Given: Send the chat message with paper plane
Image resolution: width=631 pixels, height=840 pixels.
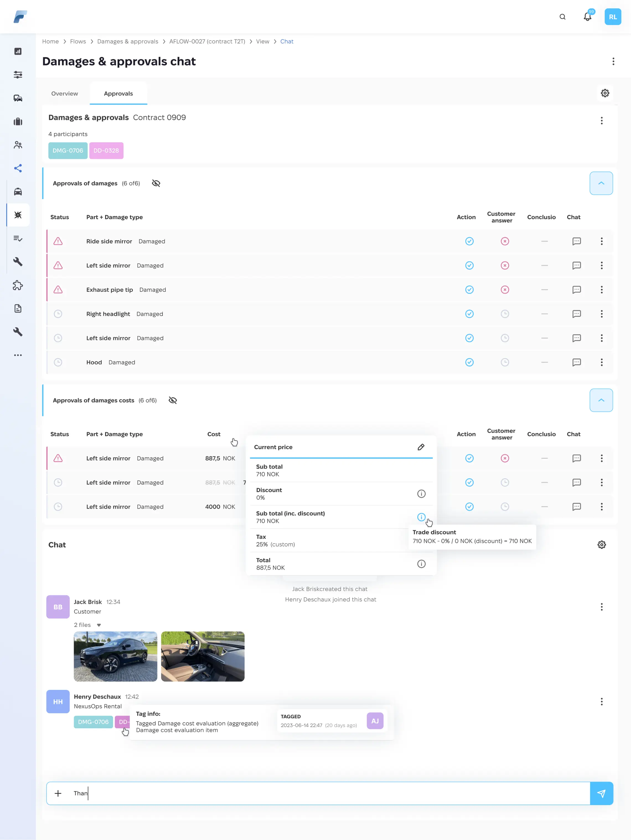Looking at the screenshot, I should click(x=601, y=793).
